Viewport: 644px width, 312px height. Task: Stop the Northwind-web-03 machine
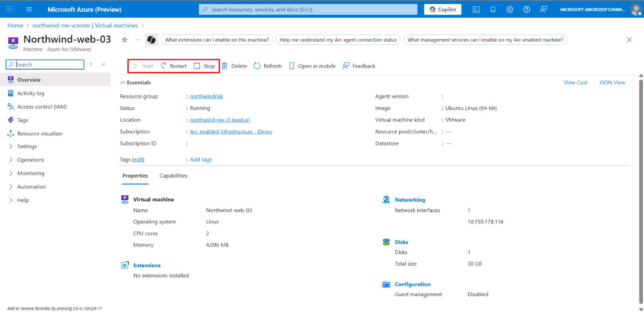pos(204,66)
